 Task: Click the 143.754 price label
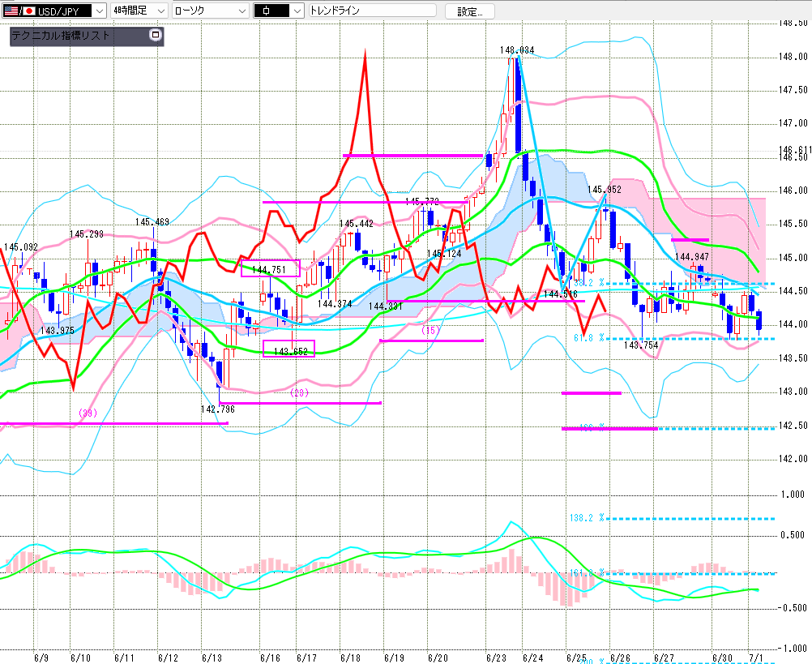click(641, 345)
